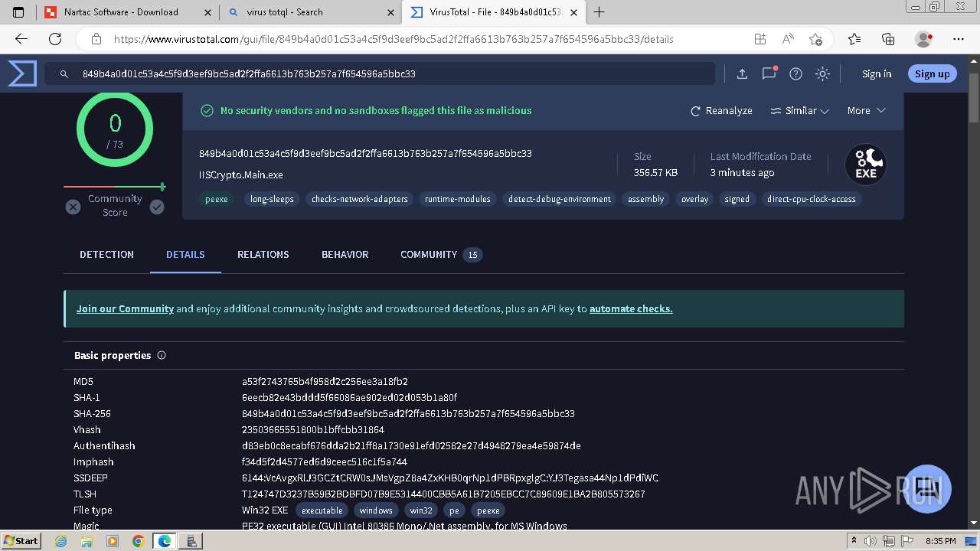Click the Reanalyze button
Image resolution: width=980 pixels, height=551 pixels.
[721, 111]
